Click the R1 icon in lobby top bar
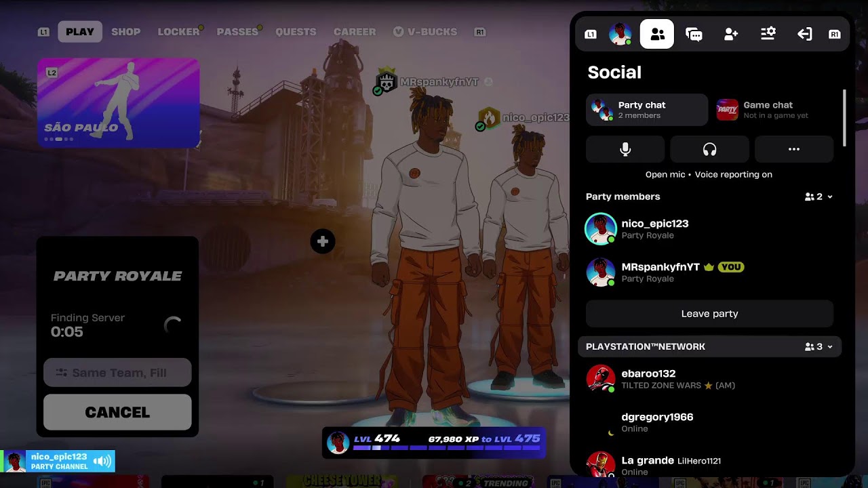Image resolution: width=868 pixels, height=488 pixels. [480, 32]
